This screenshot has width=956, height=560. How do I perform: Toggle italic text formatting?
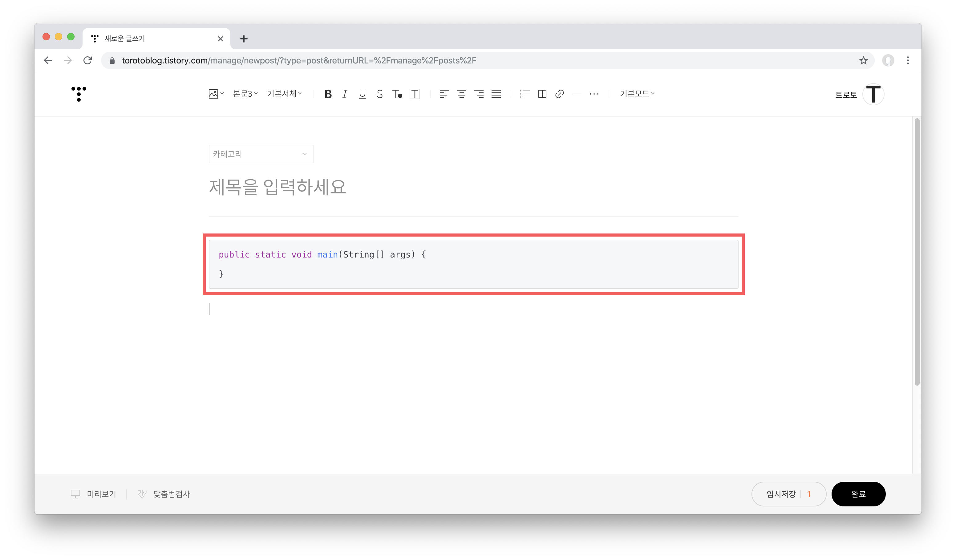(x=344, y=94)
